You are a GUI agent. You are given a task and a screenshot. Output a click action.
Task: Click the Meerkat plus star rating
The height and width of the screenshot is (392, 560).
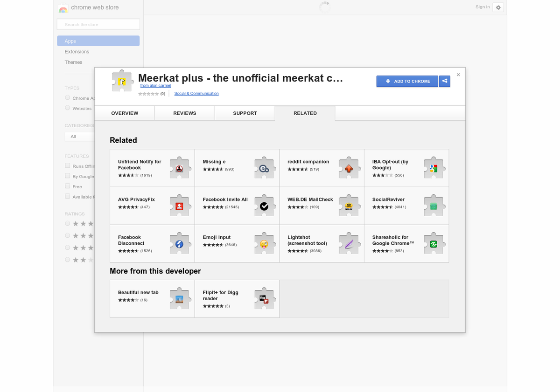[148, 94]
